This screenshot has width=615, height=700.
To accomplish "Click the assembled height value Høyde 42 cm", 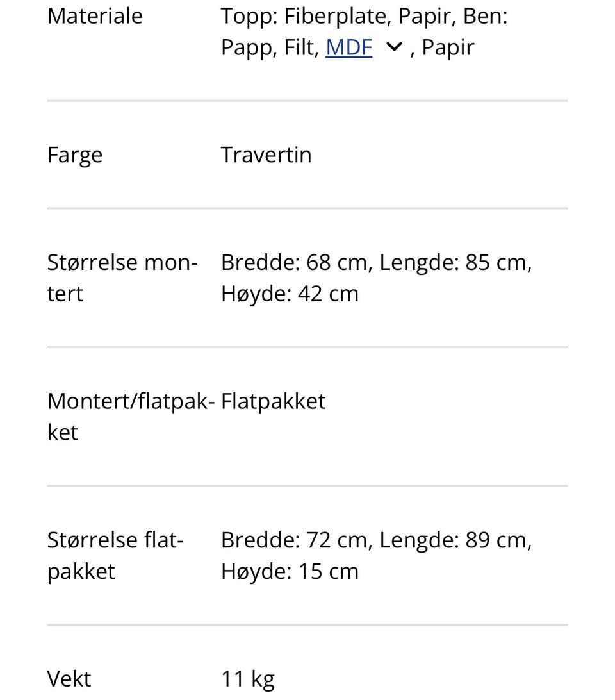I will pyautogui.click(x=290, y=293).
